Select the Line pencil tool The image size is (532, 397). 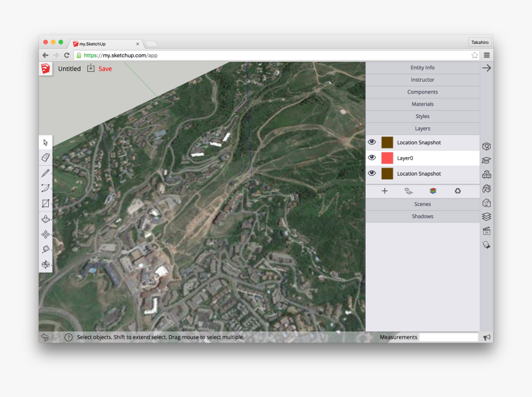(x=46, y=173)
